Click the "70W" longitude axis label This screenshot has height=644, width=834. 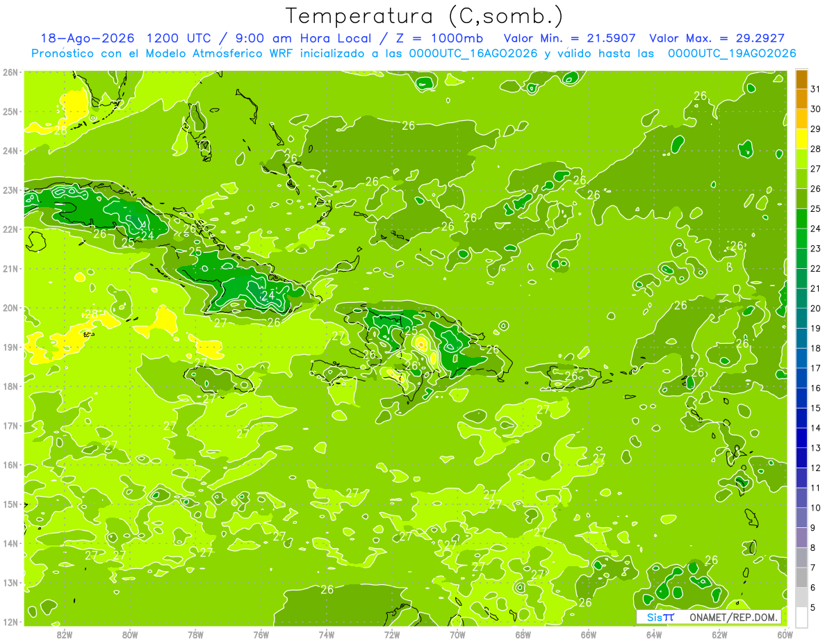457,635
